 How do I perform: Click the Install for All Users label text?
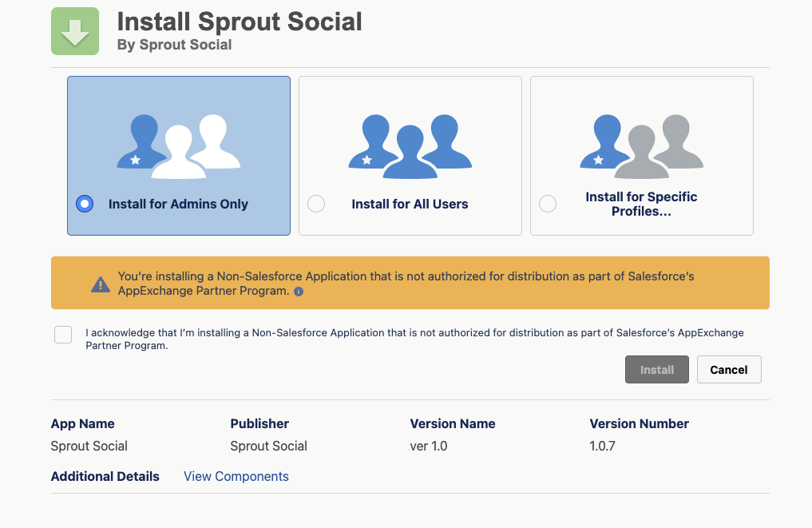pos(410,204)
